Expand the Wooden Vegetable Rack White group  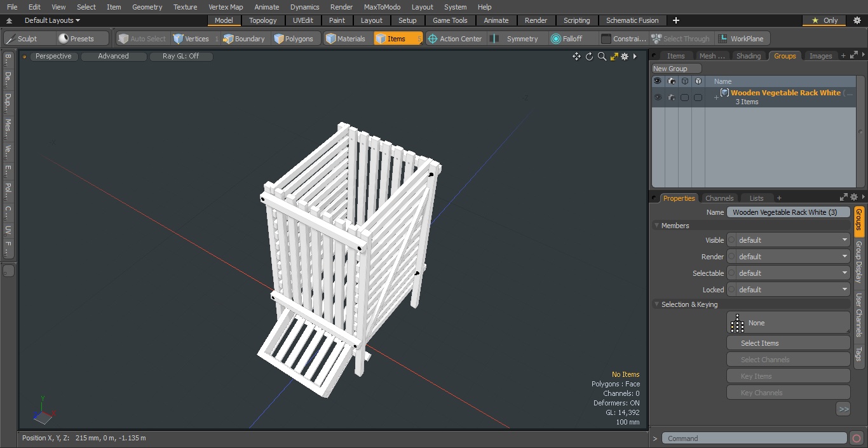click(x=716, y=97)
